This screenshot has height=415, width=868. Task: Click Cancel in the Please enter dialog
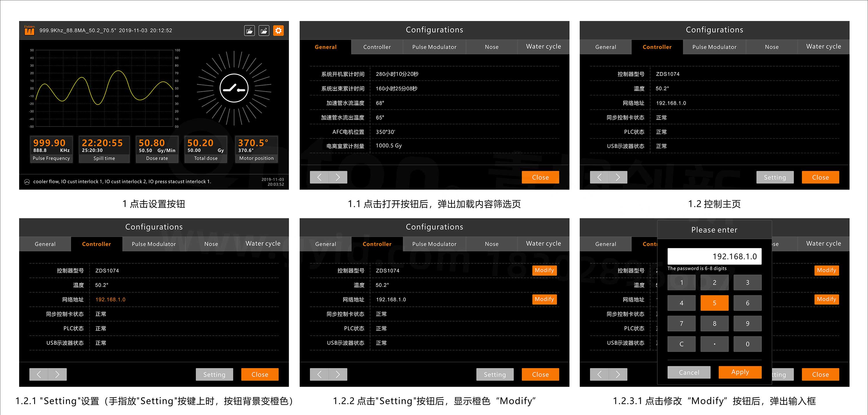689,372
